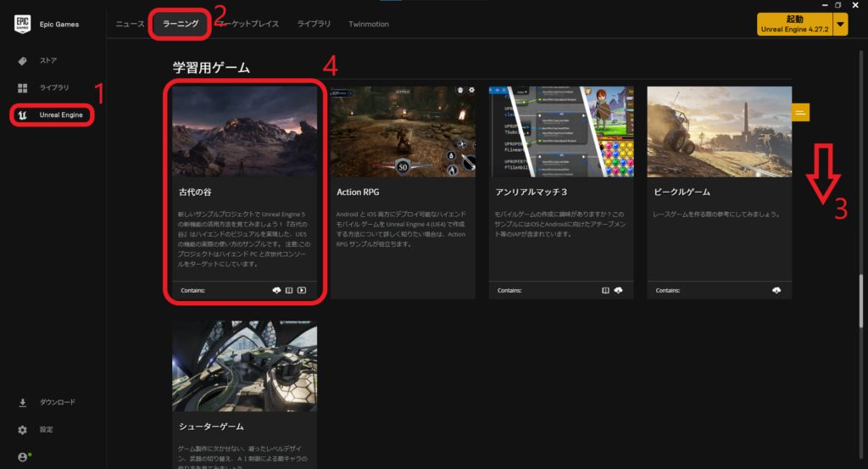Click the シューターゲーム card title
The width and height of the screenshot is (868, 469).
pos(211,427)
